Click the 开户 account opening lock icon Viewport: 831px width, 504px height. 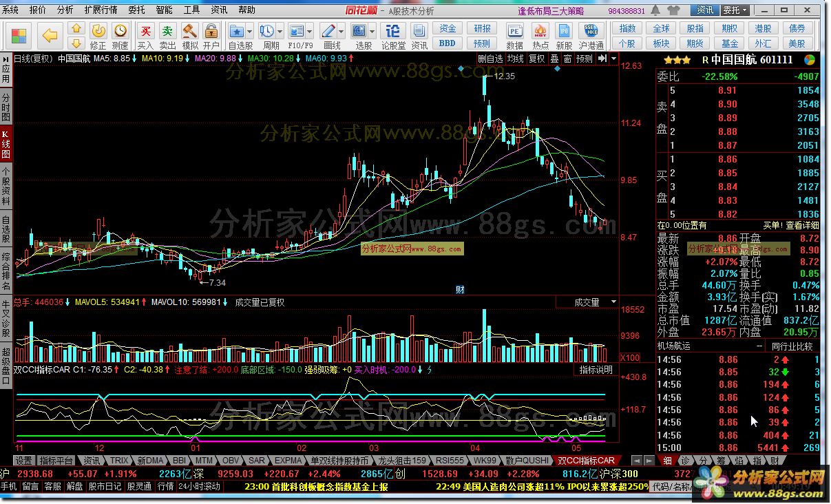tap(211, 36)
